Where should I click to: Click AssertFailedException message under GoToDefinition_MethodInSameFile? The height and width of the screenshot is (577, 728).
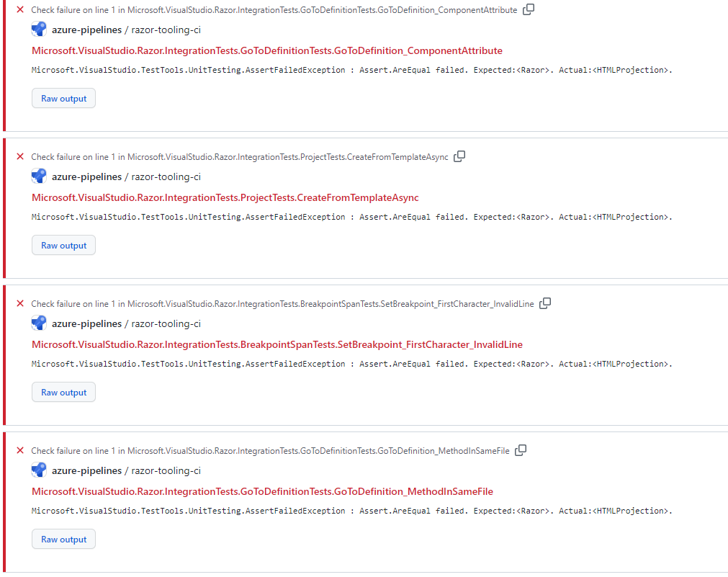352,510
